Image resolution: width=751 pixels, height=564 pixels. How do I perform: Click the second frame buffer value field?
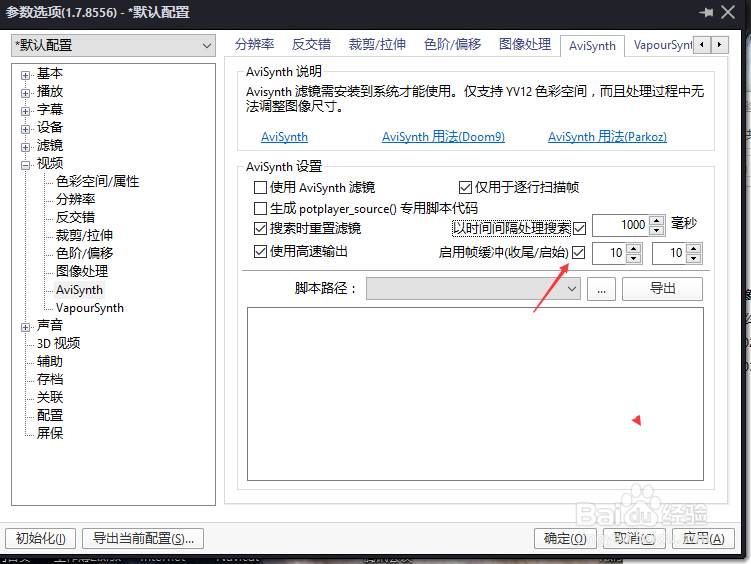coord(670,253)
